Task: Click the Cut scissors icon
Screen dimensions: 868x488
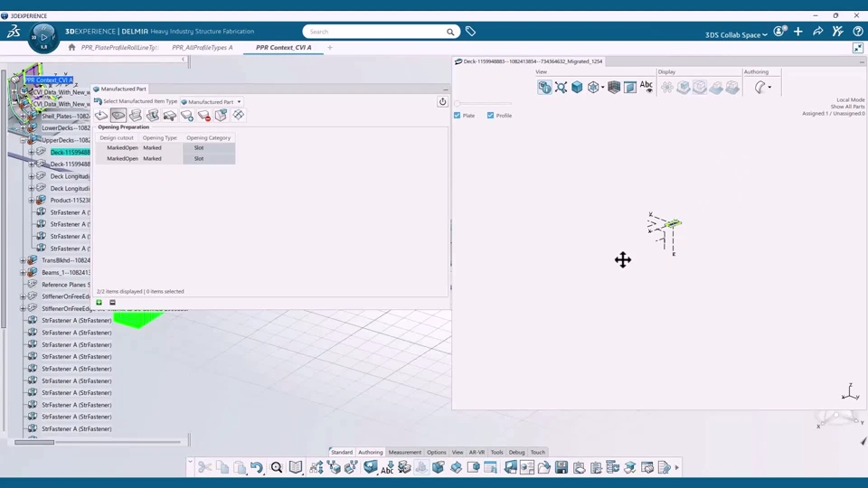Action: click(x=205, y=467)
